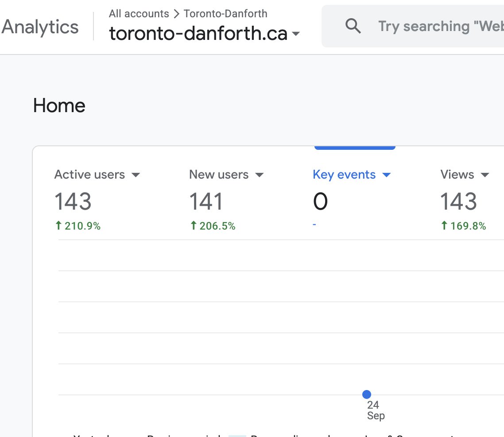Open the Views metric dropdown
Image resolution: width=504 pixels, height=437 pixels.
tap(485, 175)
